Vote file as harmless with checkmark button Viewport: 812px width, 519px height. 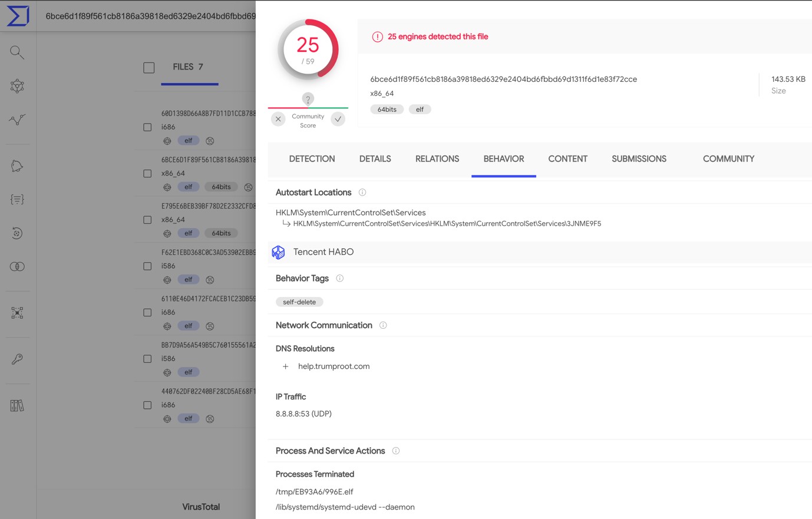pyautogui.click(x=338, y=119)
